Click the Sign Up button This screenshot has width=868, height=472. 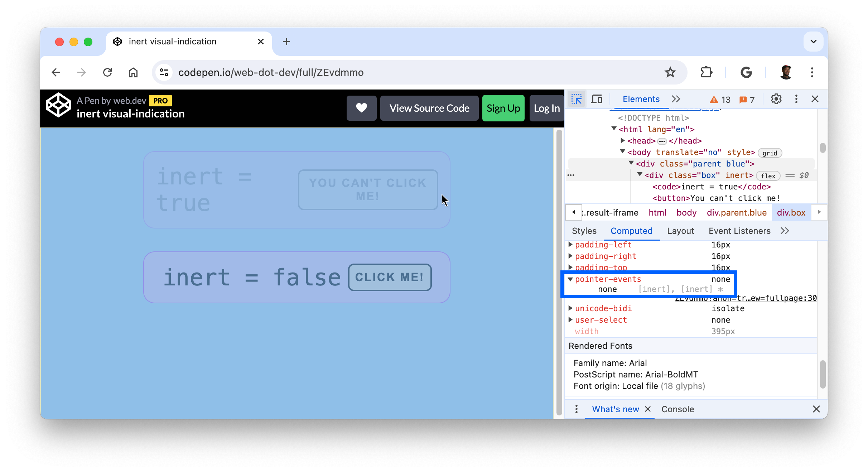click(x=502, y=108)
